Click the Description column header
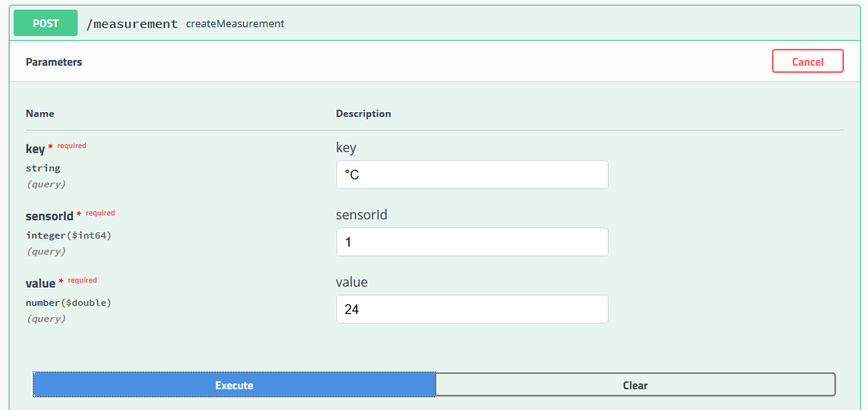This screenshot has height=410, width=868. 363,114
